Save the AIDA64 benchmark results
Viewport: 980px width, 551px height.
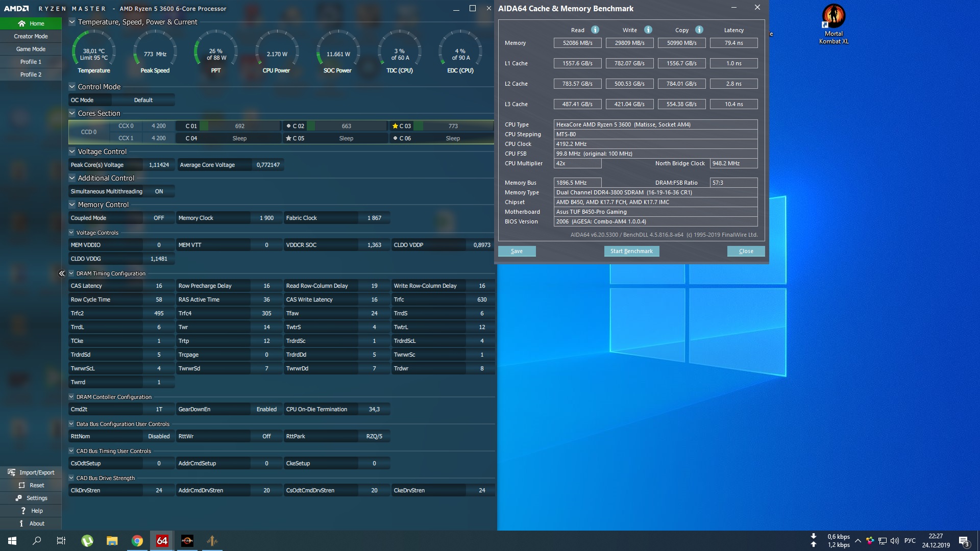517,251
